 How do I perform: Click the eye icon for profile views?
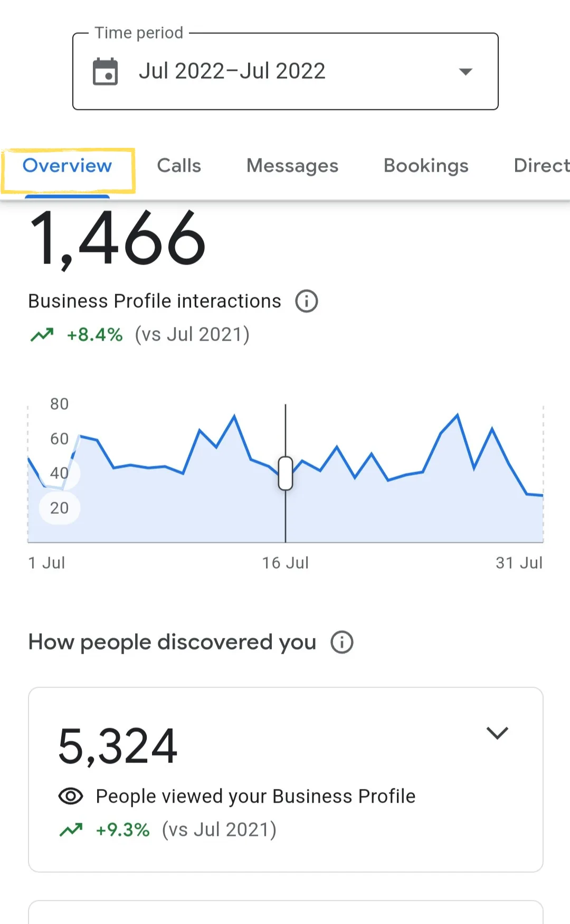coord(71,796)
